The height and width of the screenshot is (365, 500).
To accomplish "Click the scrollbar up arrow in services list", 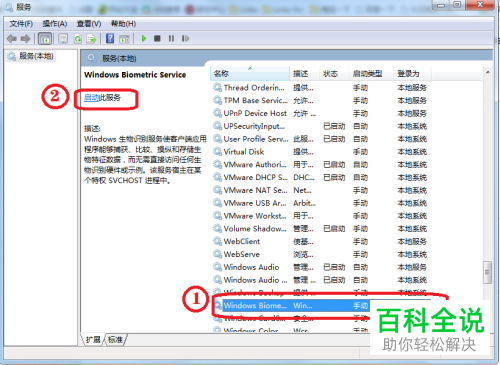I will 488,72.
